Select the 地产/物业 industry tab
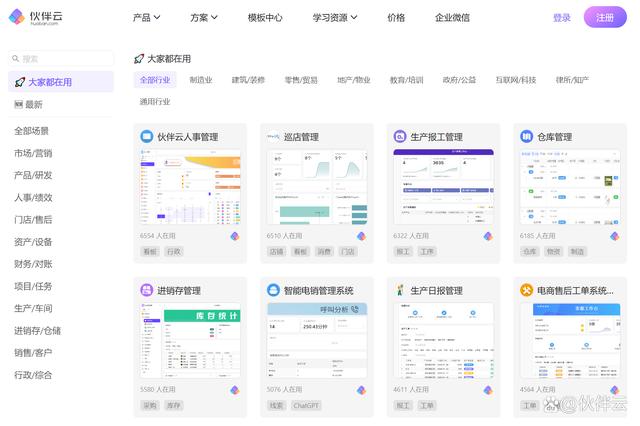Viewport: 640px width, 426px height. point(353,80)
